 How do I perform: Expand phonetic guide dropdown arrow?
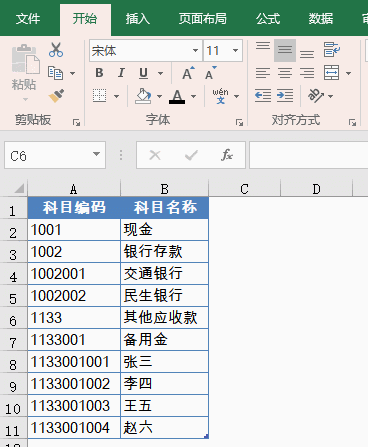pos(236,96)
